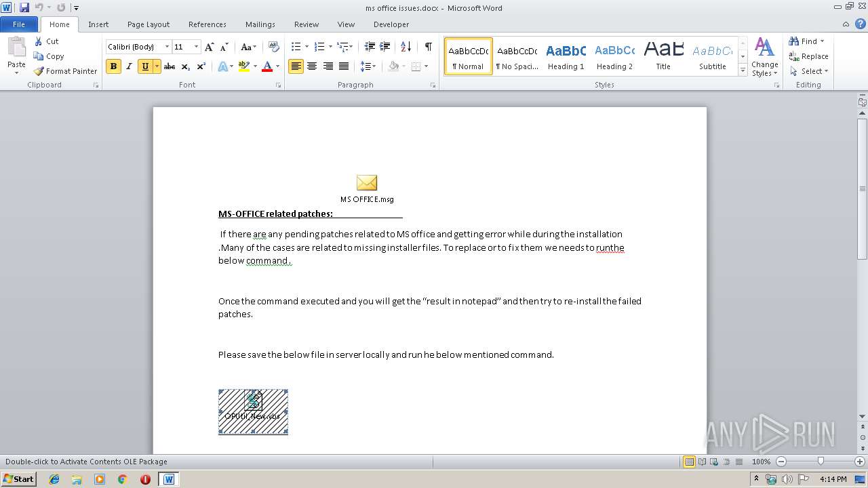The image size is (868, 488).
Task: Click the Shading paint bucket icon
Action: tap(393, 66)
